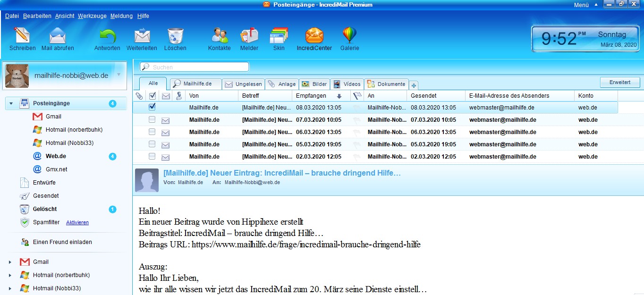This screenshot has height=295, width=644.
Task: Check the box for the 06.03.2020 message
Action: [152, 132]
